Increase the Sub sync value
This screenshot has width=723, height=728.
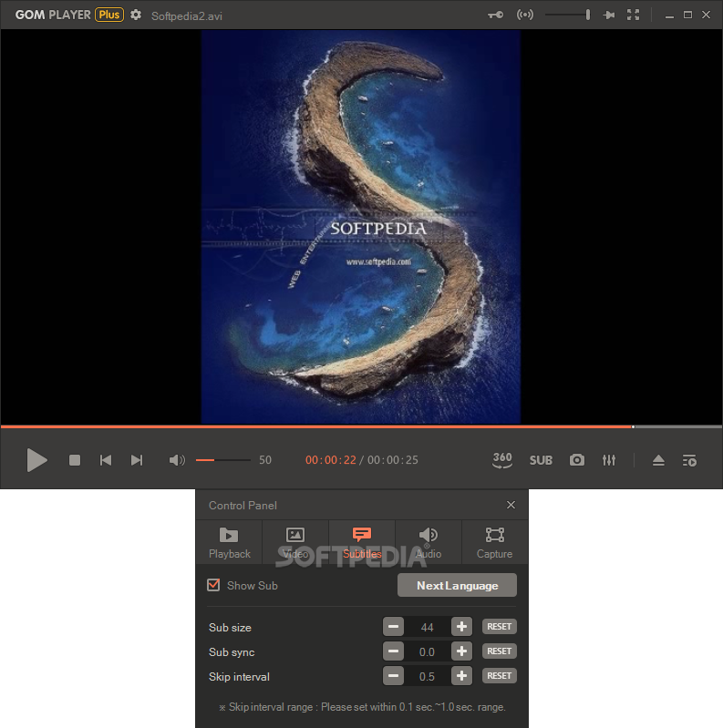pos(461,651)
